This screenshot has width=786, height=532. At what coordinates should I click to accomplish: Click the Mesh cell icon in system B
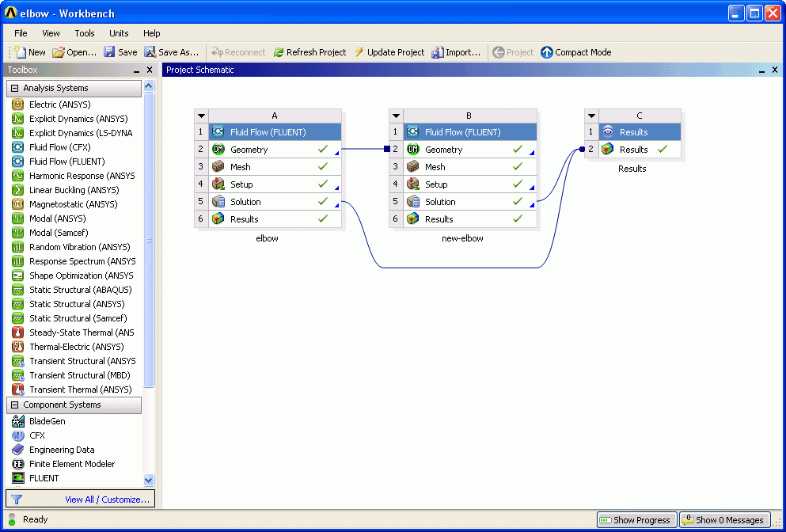click(x=413, y=167)
